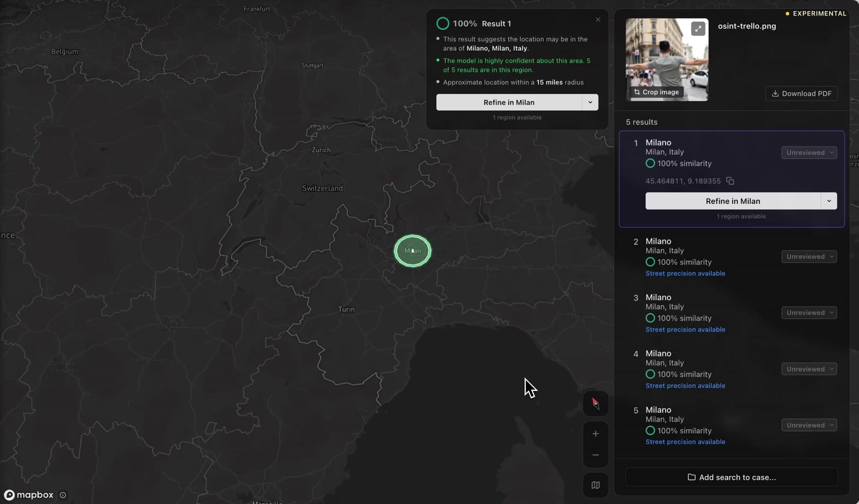Click Refine in Milan in result 1 card
Viewport: 859px width, 504px height.
(733, 201)
